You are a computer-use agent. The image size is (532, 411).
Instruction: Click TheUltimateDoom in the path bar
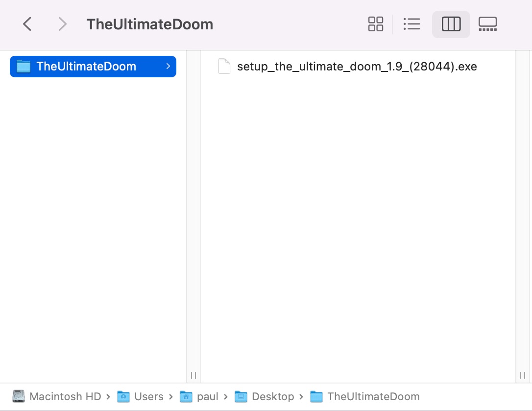pos(373,396)
